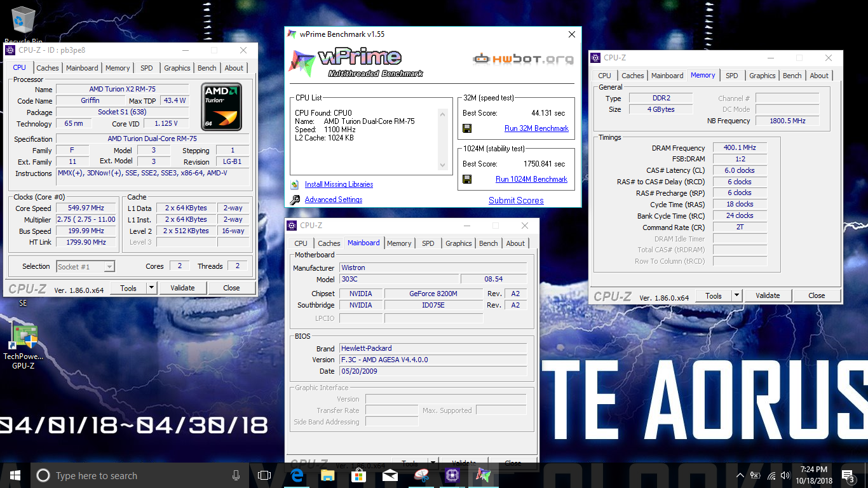Open SPD tab in CPU-Z Memory window
This screenshot has width=868, height=488.
point(732,76)
